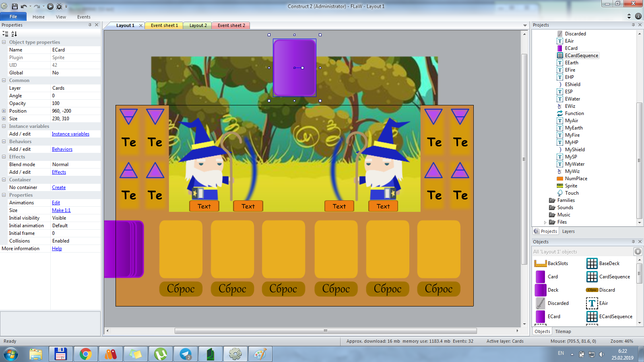644x362 pixels.
Task: Select the Function object in Projects tree
Action: point(574,113)
